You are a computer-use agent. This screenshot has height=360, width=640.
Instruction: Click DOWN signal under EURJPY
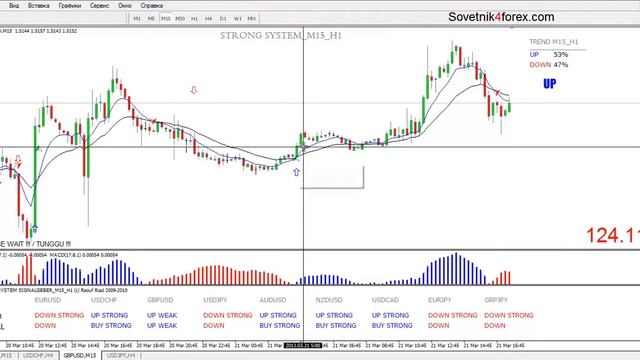tap(439, 326)
